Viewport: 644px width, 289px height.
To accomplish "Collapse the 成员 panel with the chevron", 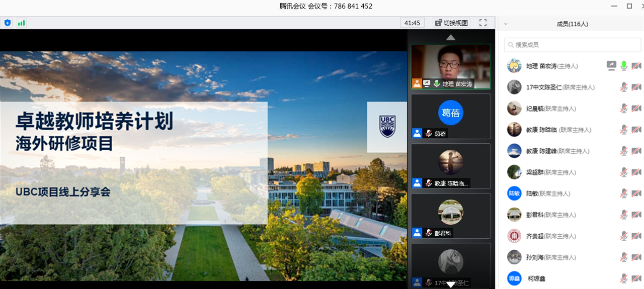I will [506, 24].
